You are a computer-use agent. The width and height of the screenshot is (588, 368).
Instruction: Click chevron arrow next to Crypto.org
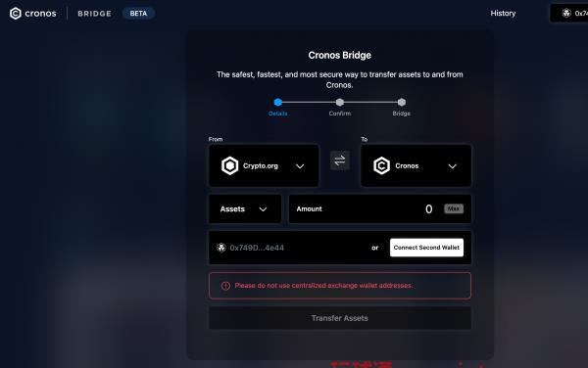(300, 166)
